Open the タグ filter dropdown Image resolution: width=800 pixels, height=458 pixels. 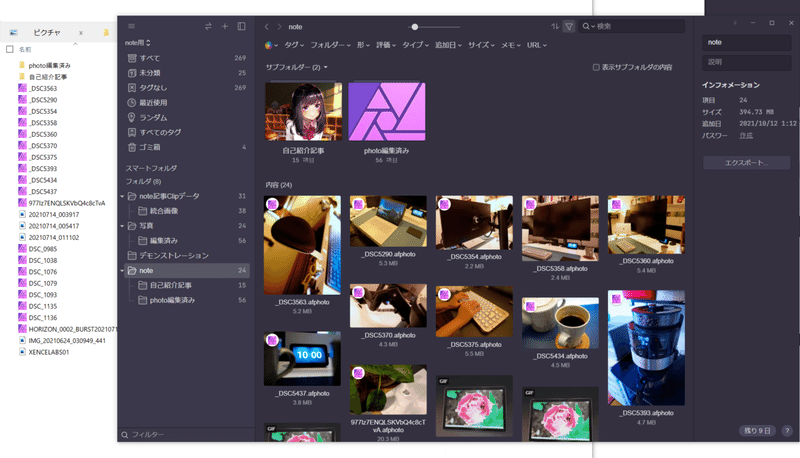[x=294, y=45]
